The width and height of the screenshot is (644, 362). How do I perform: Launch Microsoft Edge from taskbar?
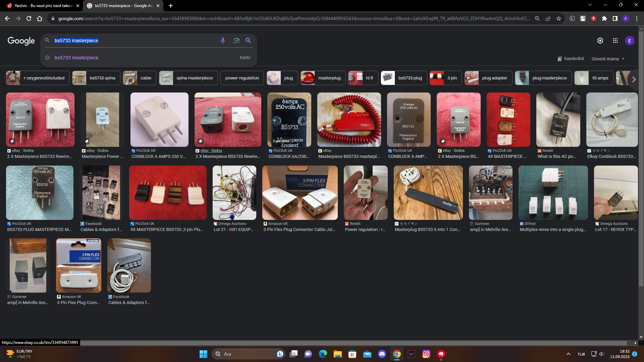pos(323,354)
